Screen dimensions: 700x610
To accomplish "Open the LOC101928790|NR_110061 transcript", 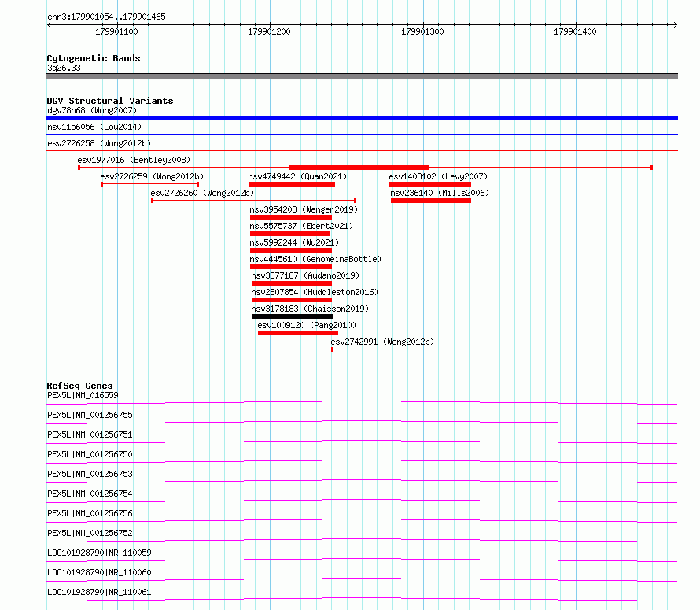I will [99, 592].
